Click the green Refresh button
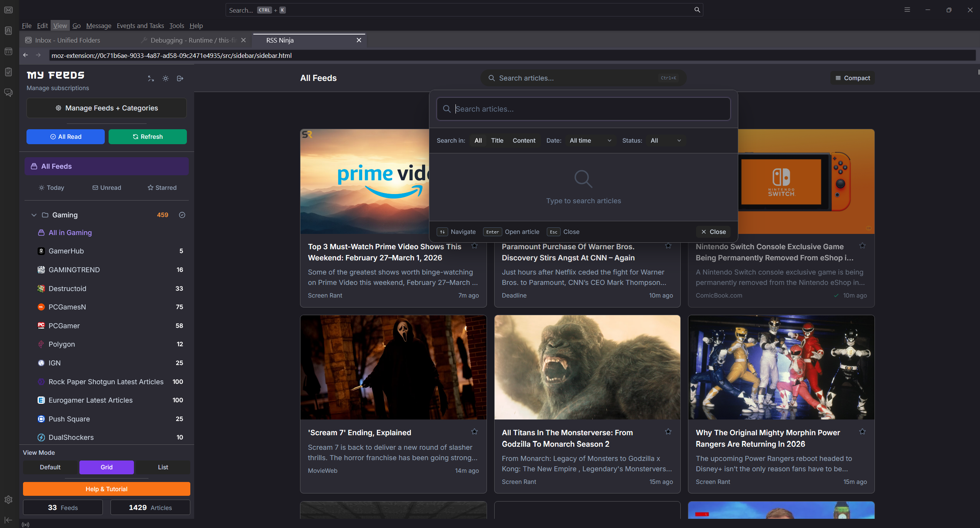This screenshot has width=980, height=528. point(147,137)
